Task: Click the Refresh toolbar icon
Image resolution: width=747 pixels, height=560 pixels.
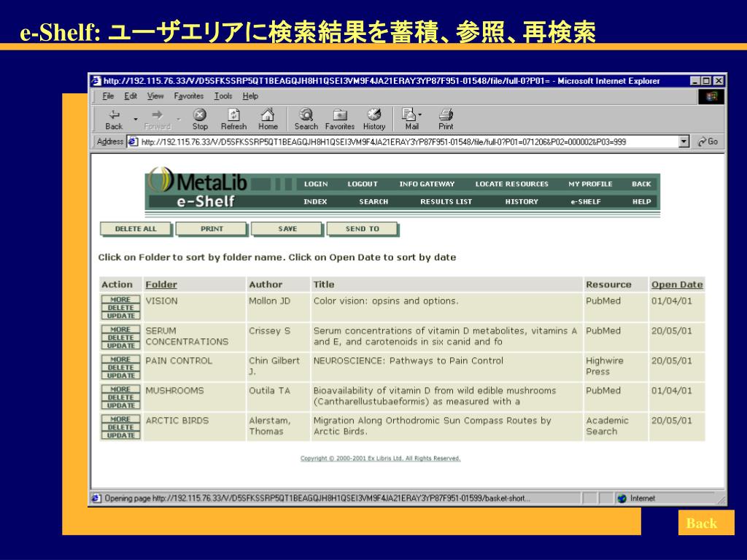Action: [x=233, y=119]
